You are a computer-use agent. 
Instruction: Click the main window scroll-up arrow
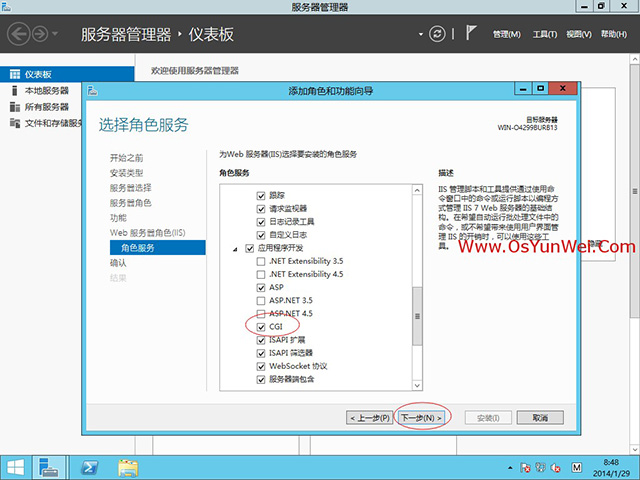[x=635, y=60]
